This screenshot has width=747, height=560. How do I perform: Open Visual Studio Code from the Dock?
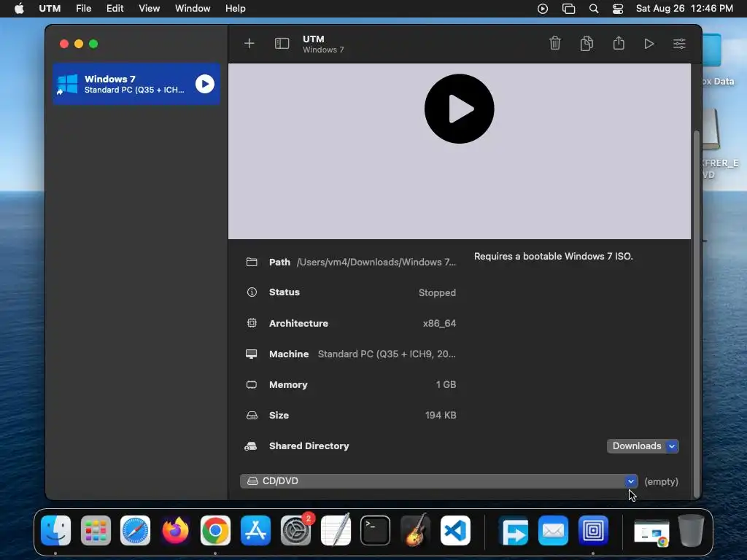click(x=455, y=531)
